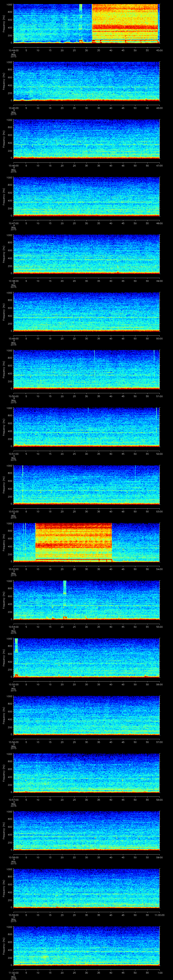Click the 10:59:00 start time label
This screenshot has height=980, width=173.
point(13,915)
